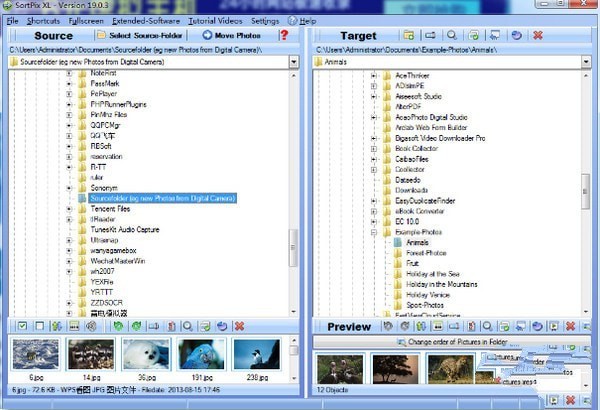Screen dimensions: 600x410
Task: Open the Target Animals combo box dropdown
Action: pos(586,62)
